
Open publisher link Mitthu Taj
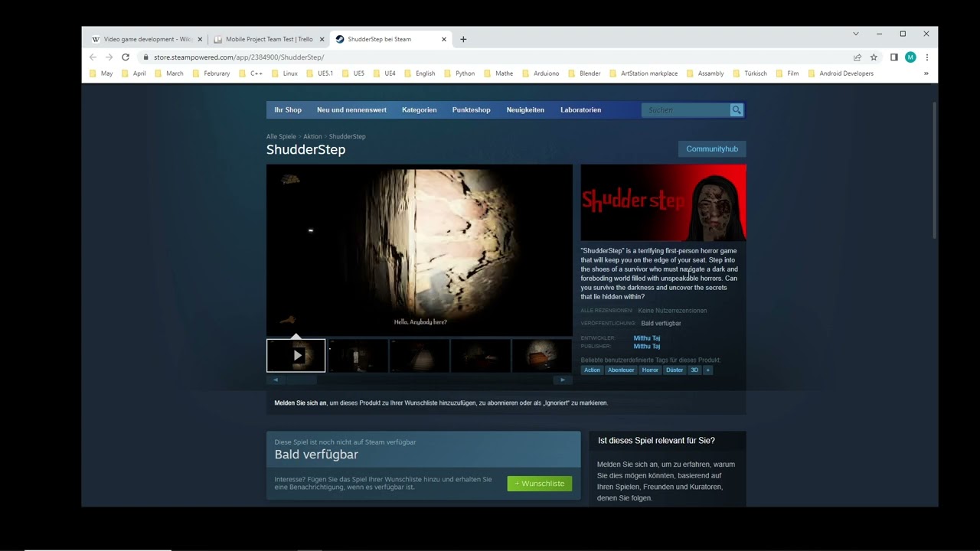pos(647,347)
